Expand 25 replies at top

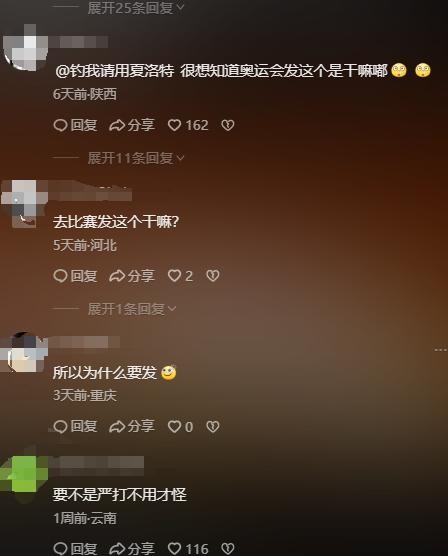click(136, 8)
